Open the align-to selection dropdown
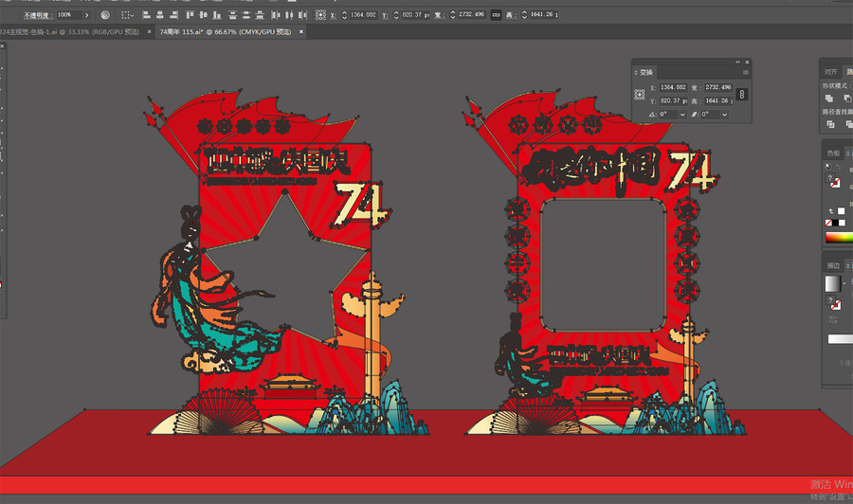 click(127, 15)
